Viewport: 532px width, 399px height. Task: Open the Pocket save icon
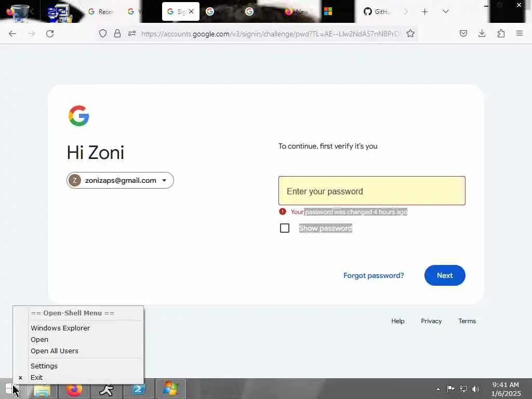click(463, 33)
